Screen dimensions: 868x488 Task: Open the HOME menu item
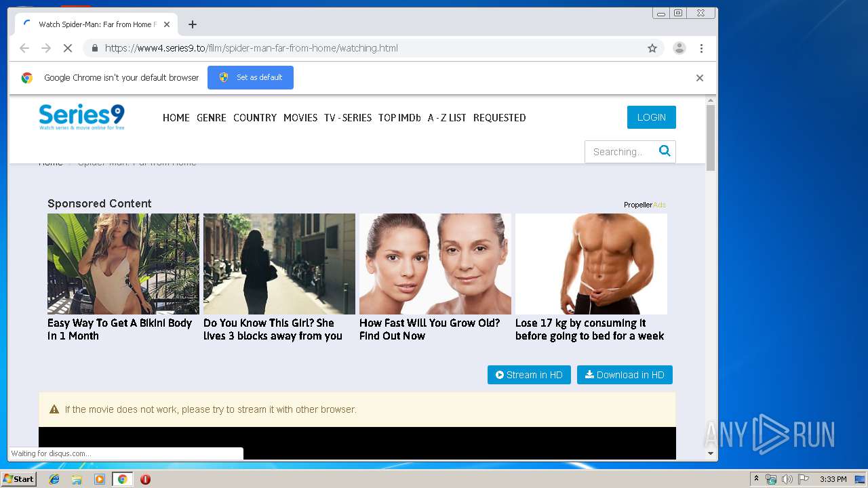coord(176,118)
